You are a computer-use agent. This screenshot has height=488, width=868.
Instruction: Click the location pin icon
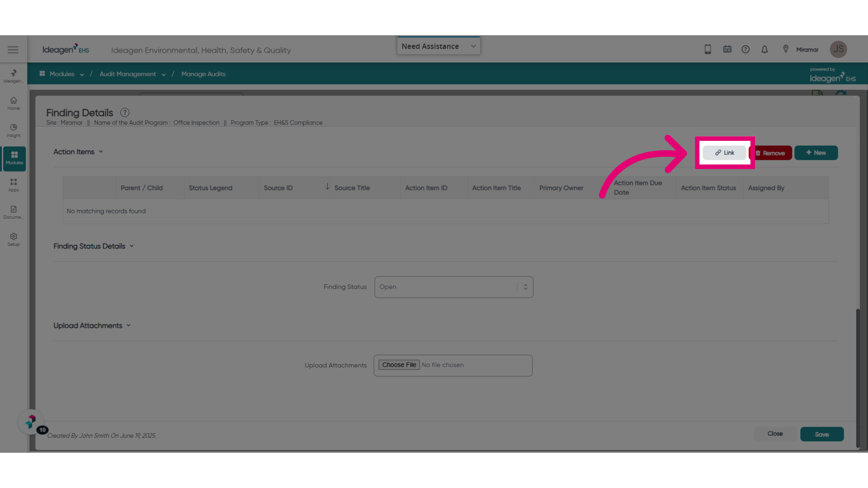click(786, 49)
